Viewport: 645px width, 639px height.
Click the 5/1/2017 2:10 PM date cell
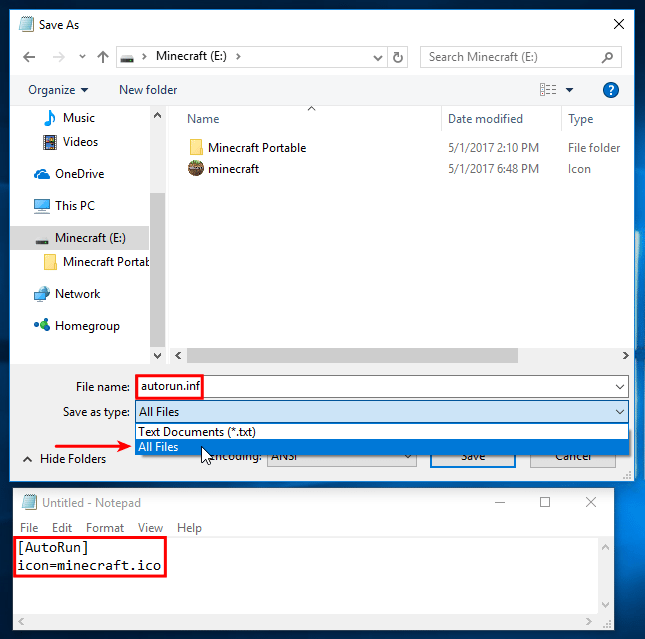[x=493, y=148]
